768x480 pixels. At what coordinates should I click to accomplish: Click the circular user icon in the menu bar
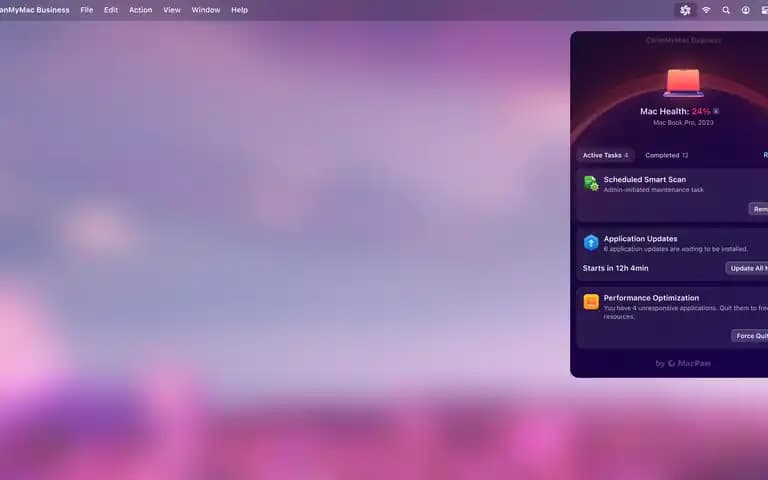click(x=745, y=10)
